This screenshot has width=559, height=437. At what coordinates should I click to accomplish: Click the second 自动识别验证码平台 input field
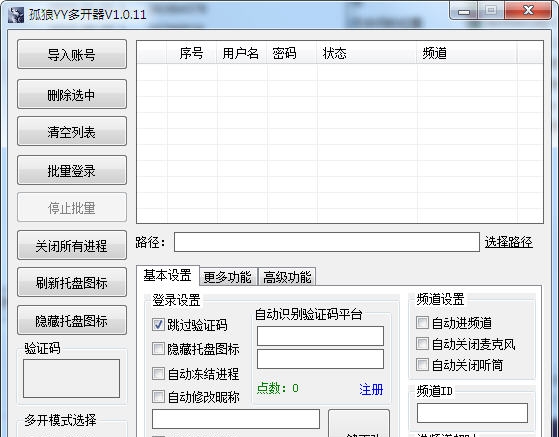pos(320,359)
